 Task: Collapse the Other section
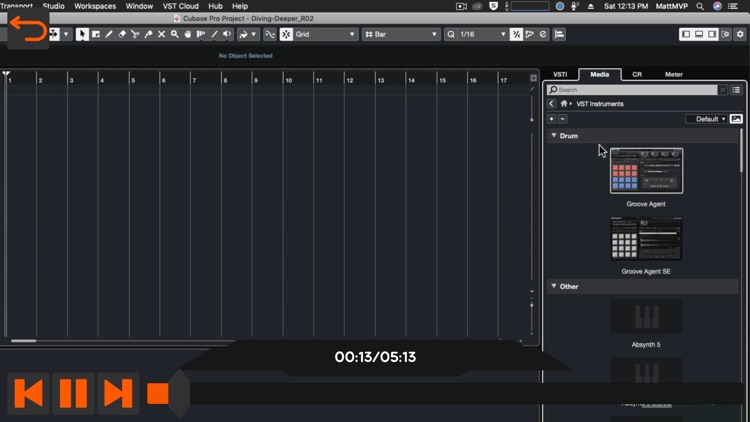(554, 286)
